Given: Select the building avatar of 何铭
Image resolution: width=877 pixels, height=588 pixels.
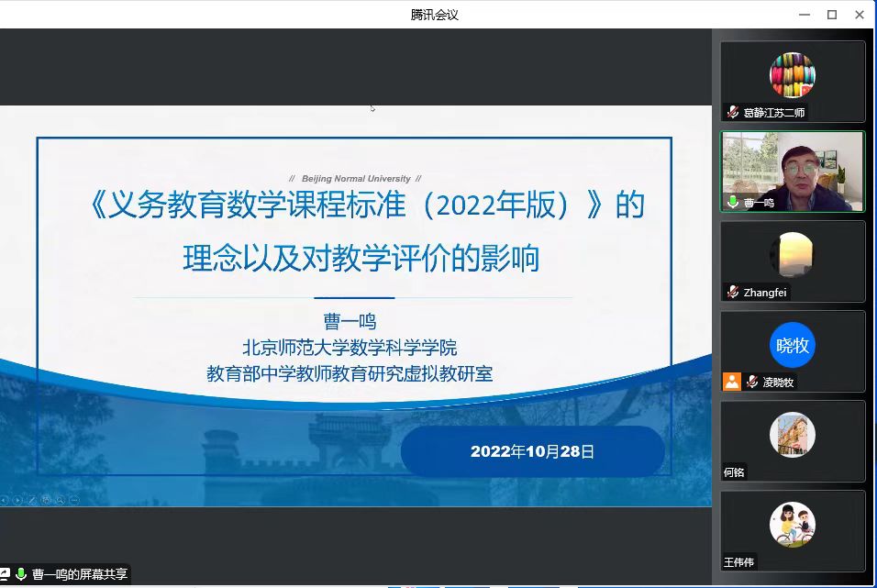Looking at the screenshot, I should 793,435.
